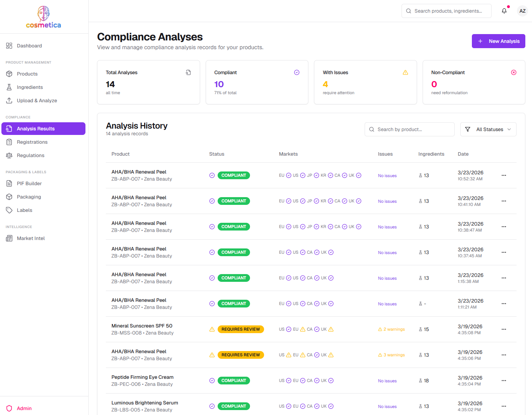Open three-dot menu for Peptide Firming Eye Cream

[504, 381]
